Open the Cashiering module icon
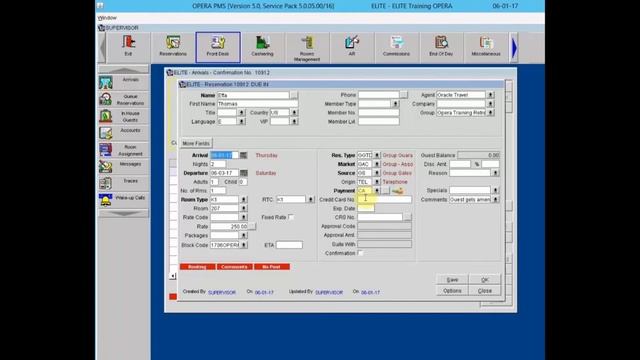 [262, 46]
